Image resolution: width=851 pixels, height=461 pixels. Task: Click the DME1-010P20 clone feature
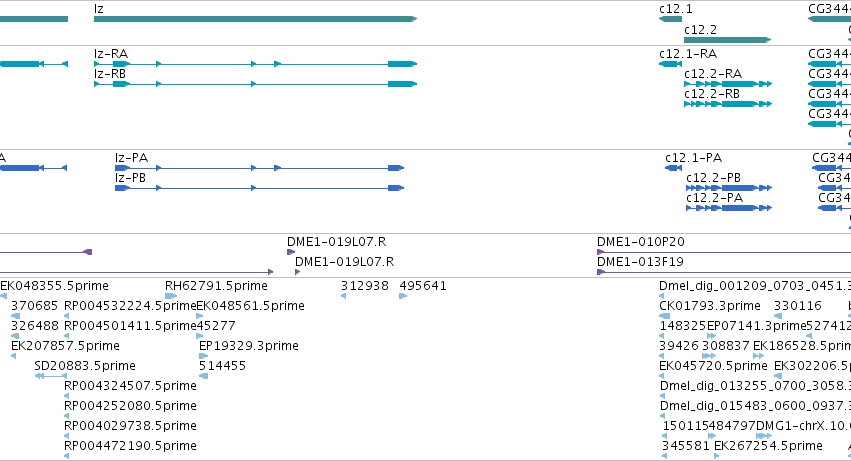pyautogui.click(x=724, y=252)
